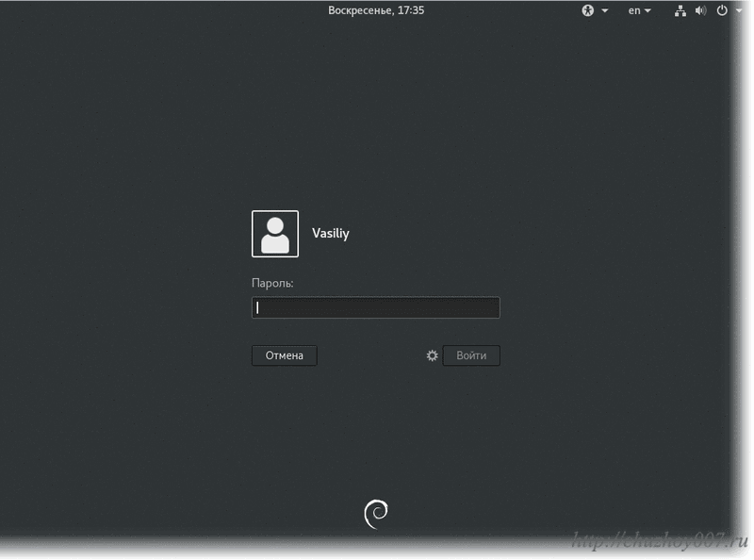Click the Отмена cancel button
Screen dimensions: 754x560
tap(285, 355)
